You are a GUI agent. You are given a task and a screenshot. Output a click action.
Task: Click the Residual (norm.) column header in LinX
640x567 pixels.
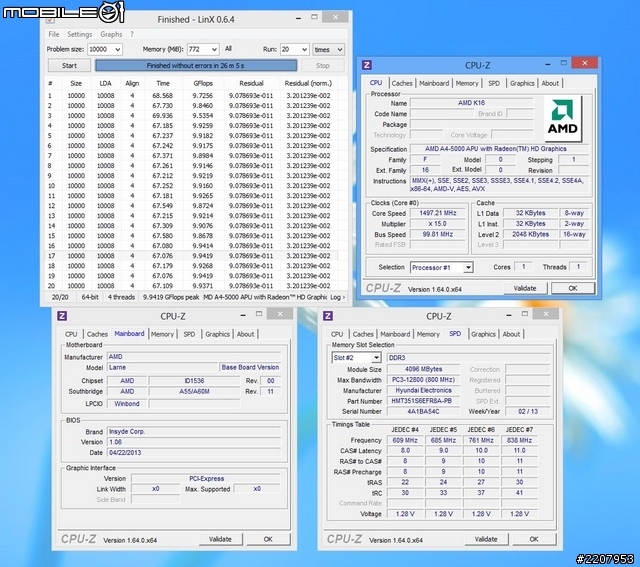tap(308, 83)
